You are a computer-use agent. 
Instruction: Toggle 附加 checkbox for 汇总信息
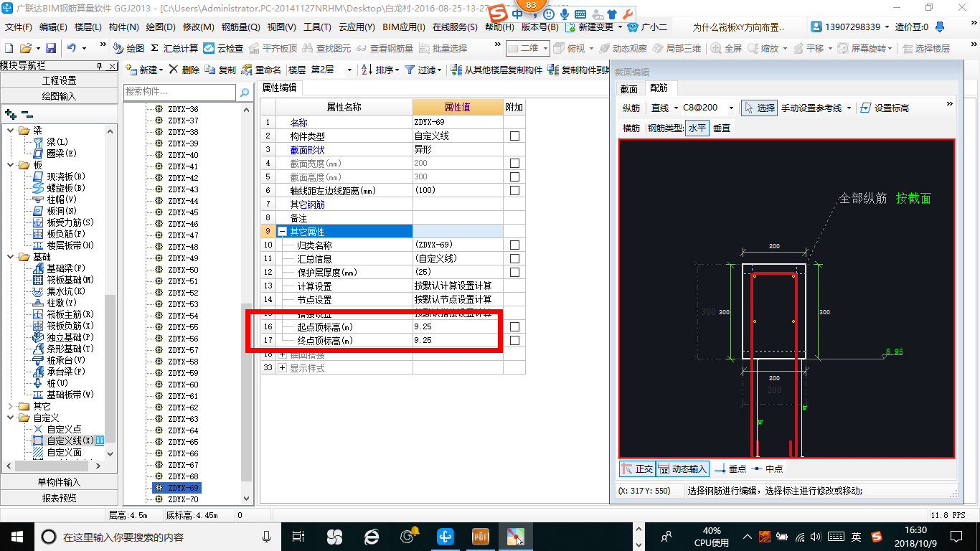click(x=514, y=259)
